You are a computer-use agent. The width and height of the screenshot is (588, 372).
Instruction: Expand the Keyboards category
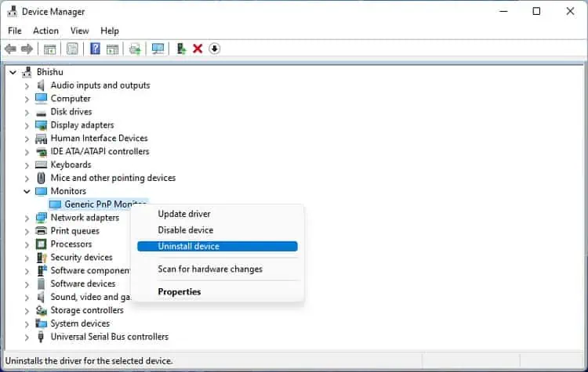click(27, 165)
